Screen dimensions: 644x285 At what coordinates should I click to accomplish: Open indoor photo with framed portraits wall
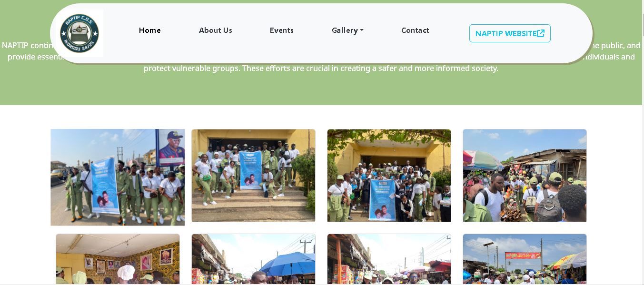[x=118, y=259]
